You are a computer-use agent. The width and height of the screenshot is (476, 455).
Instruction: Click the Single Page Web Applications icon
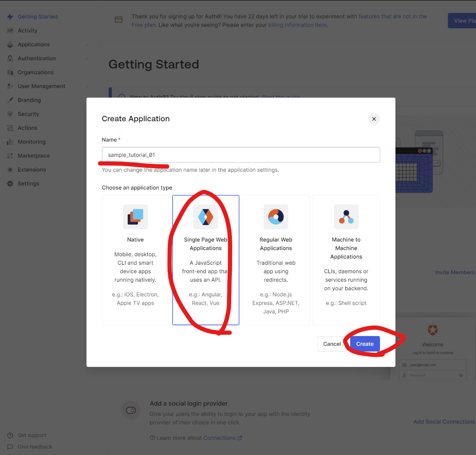[x=206, y=217]
